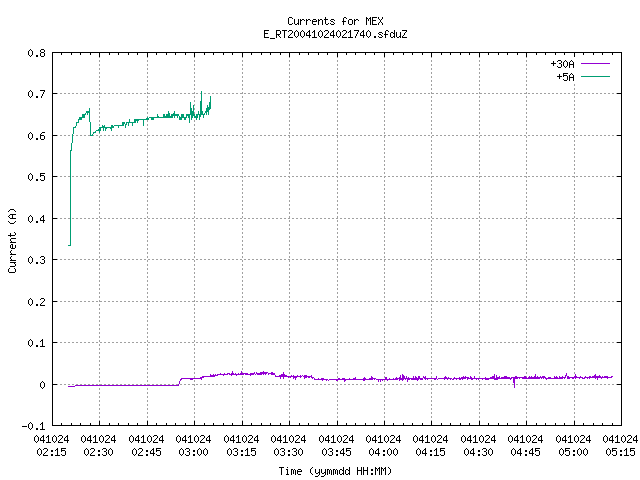Click the y-axis tick value 0.2

coord(37,302)
